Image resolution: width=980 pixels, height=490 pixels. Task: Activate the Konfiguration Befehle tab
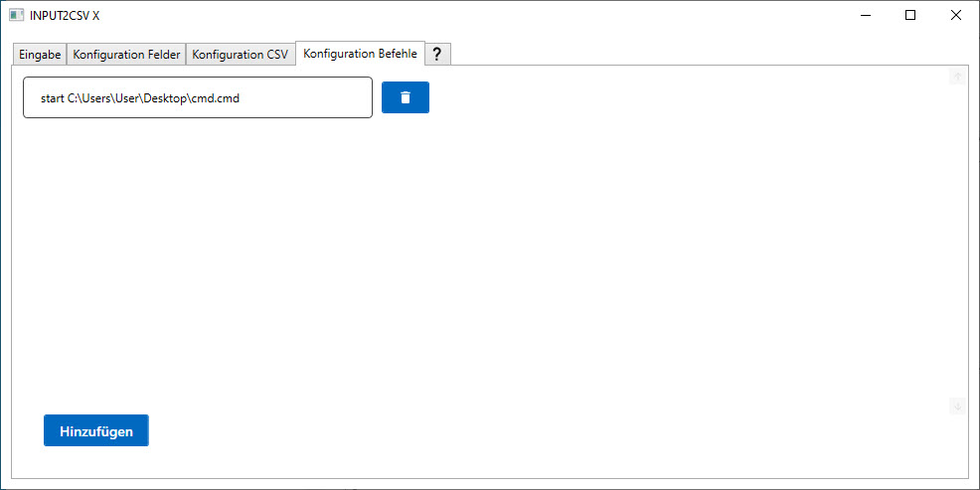[x=360, y=54]
